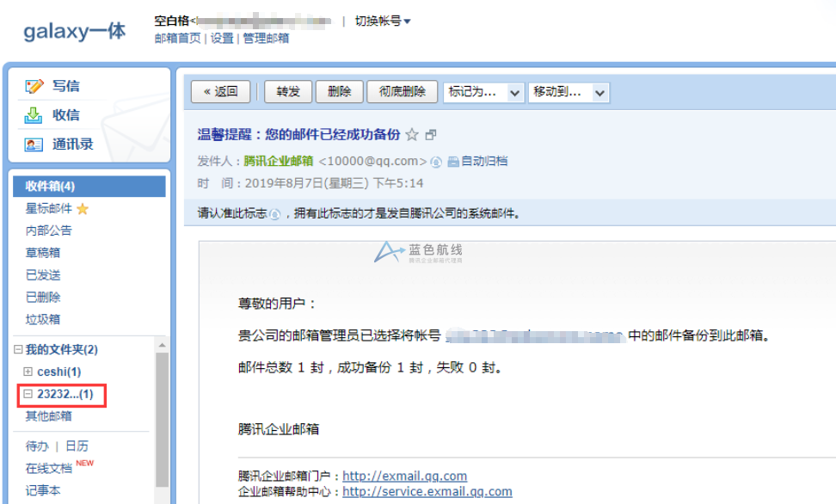Open the 记事本 notepad
This screenshot has width=836, height=504.
43,490
